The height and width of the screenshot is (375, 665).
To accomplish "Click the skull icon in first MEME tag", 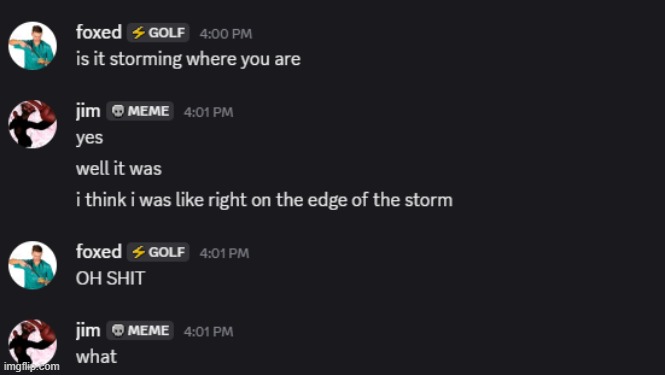I will 117,111.
